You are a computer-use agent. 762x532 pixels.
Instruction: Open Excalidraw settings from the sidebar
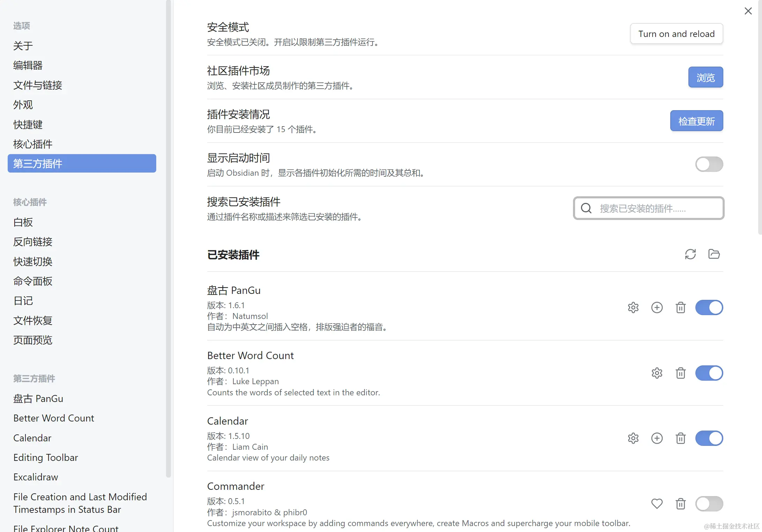coord(36,477)
